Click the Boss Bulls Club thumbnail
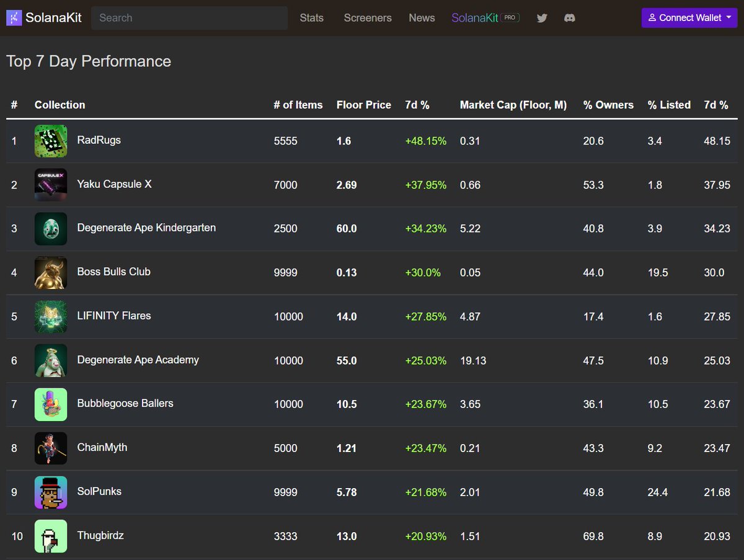Screen dimensions: 744x560 [x=51, y=273]
